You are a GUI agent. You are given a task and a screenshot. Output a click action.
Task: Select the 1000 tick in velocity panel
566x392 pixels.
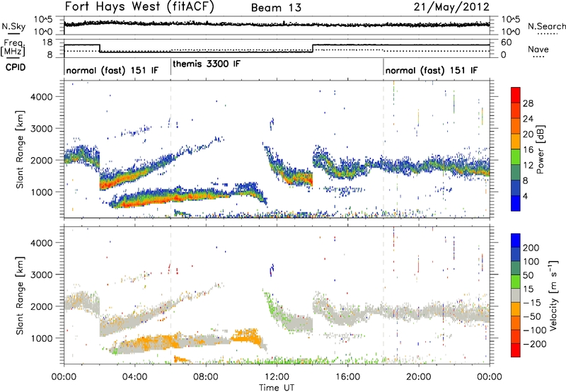point(41,338)
